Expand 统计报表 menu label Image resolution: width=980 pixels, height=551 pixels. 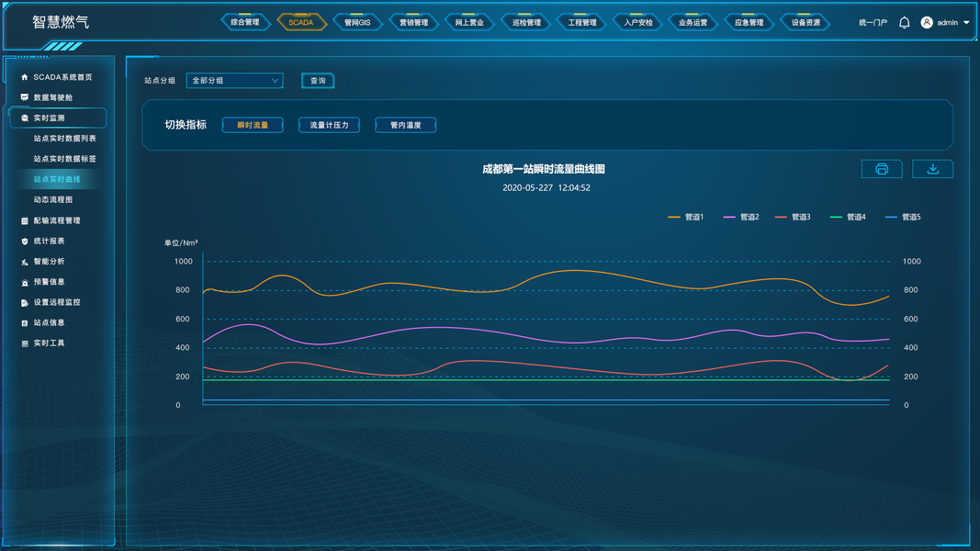point(50,242)
